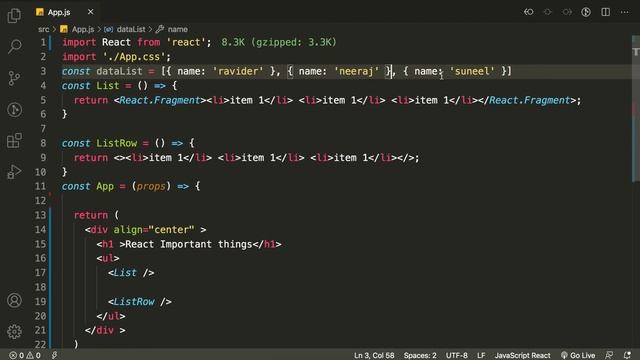Click the 'ravider' string on line 3

coord(238,71)
